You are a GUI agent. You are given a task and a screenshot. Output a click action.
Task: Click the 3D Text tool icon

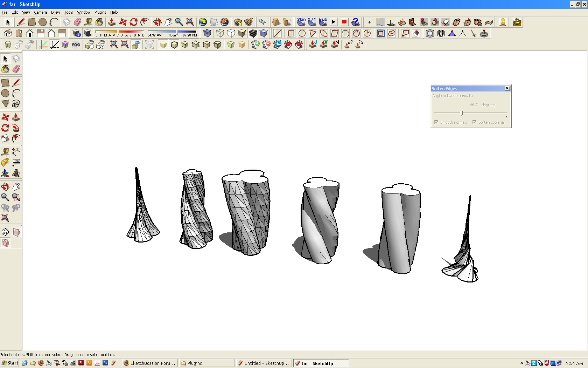[x=16, y=173]
